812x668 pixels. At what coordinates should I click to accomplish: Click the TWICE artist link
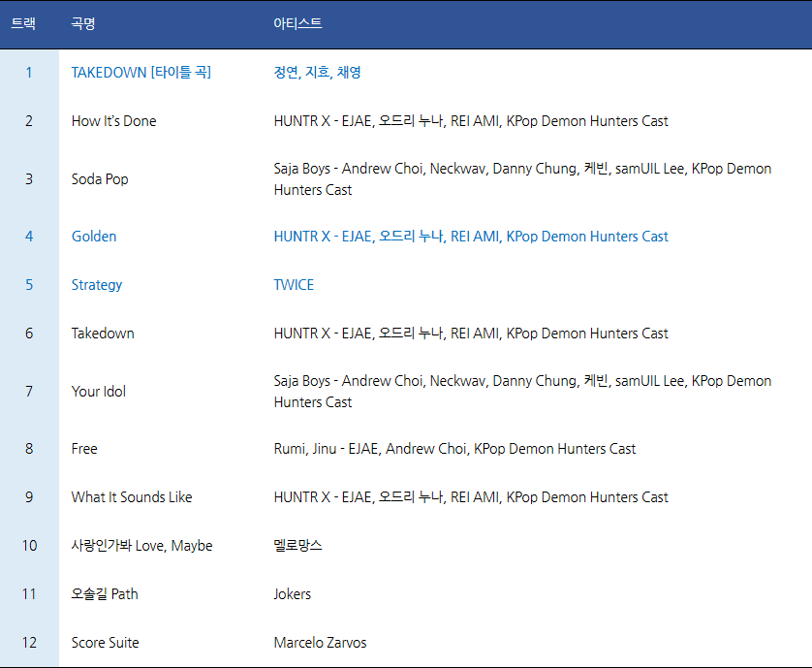pos(294,285)
